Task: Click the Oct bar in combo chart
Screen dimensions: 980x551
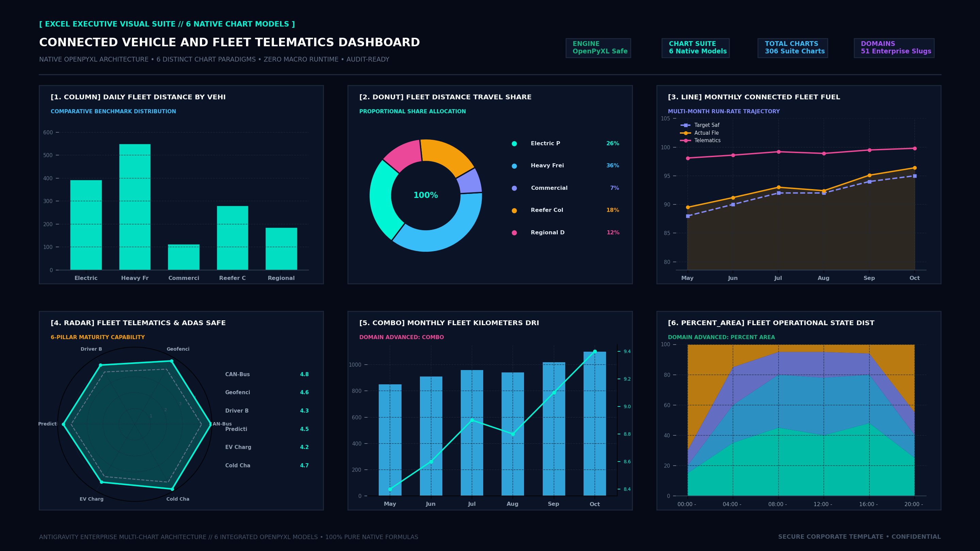Action: [x=594, y=423]
